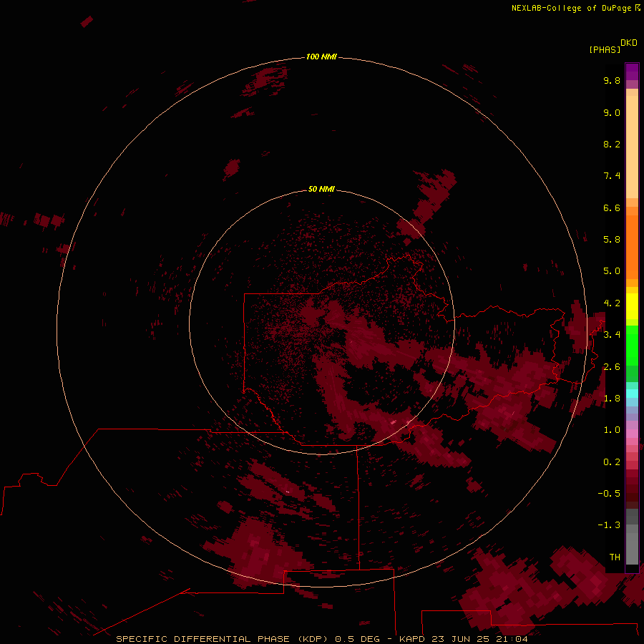Select the 5.0 scale value
Screen dimensions: 644x644
click(612, 271)
